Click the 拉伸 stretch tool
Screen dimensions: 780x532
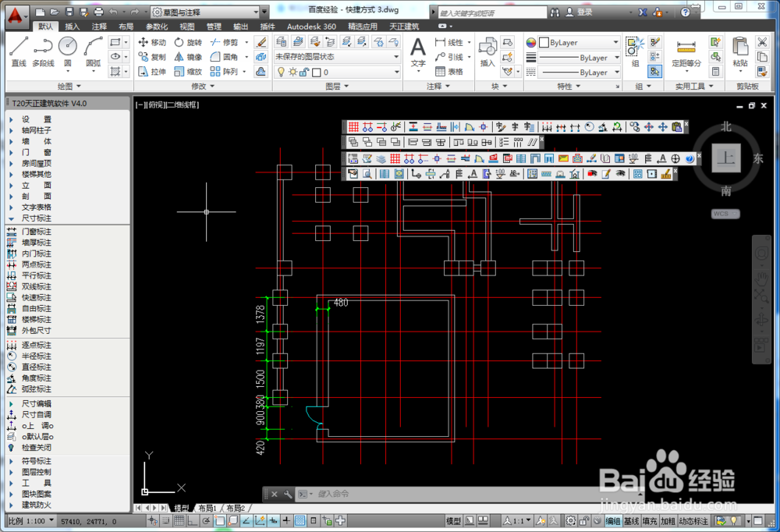click(152, 72)
